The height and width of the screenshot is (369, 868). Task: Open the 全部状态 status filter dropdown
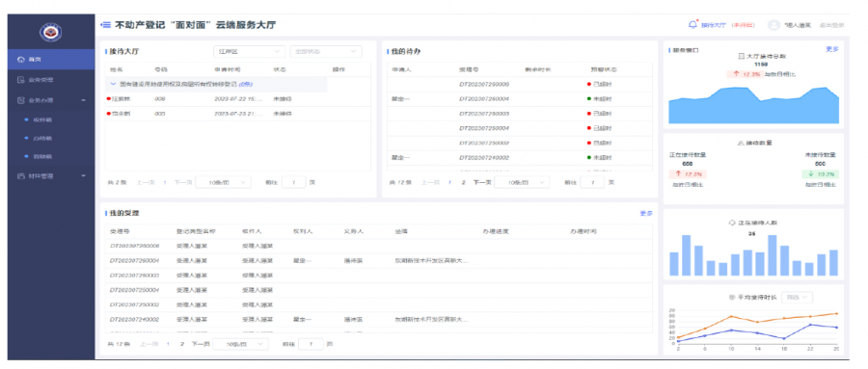326,51
